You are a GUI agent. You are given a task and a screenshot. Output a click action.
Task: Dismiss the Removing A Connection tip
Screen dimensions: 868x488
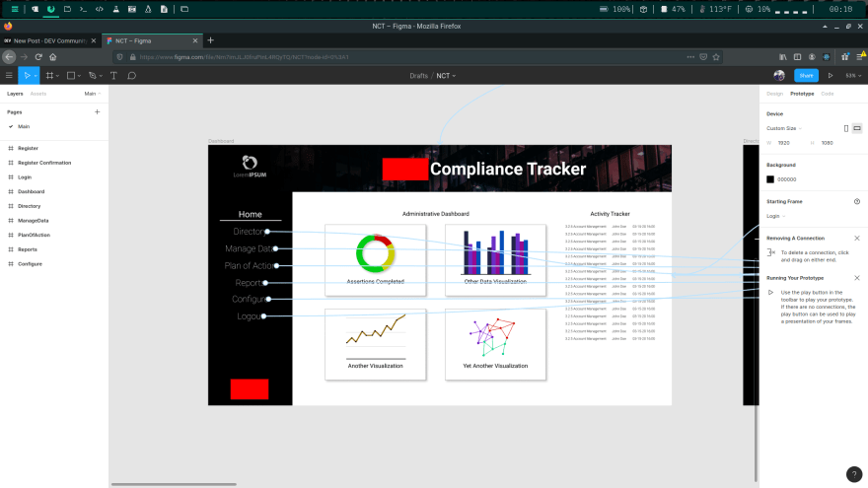pos(857,238)
